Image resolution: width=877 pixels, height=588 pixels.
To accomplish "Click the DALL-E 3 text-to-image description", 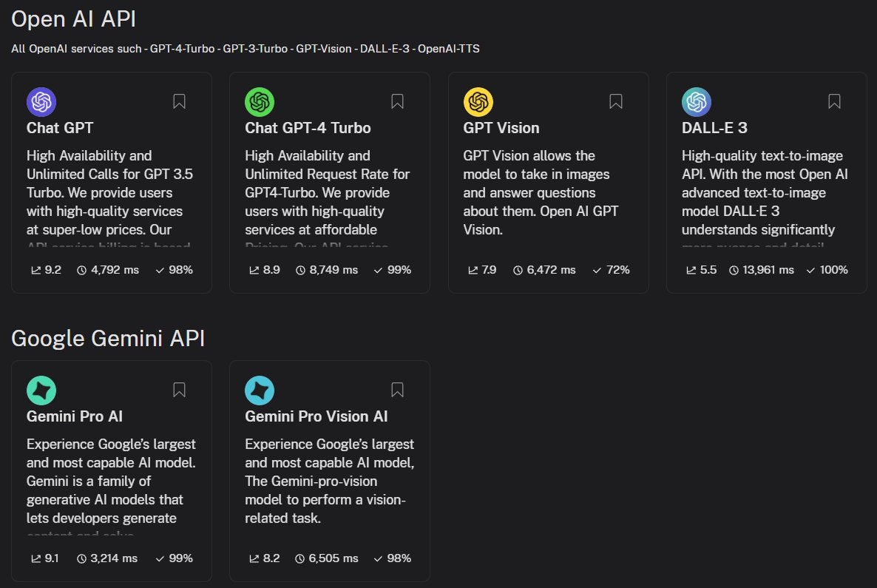I will pos(765,197).
